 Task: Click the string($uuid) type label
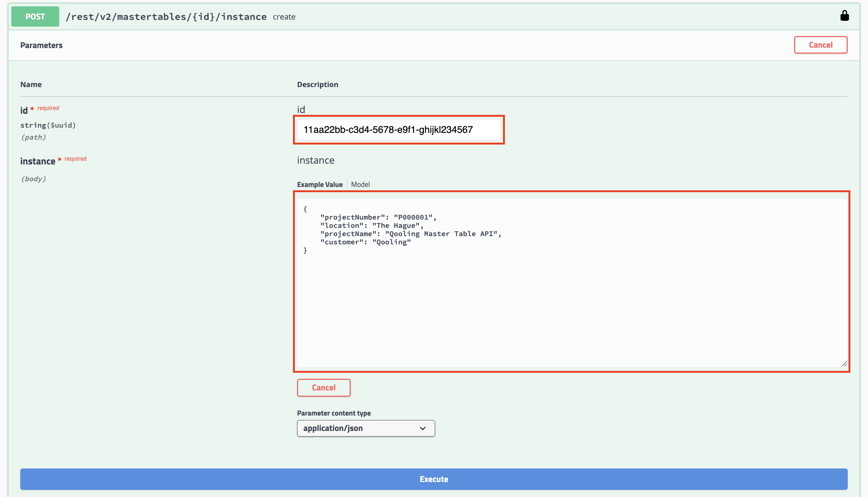[x=48, y=125]
